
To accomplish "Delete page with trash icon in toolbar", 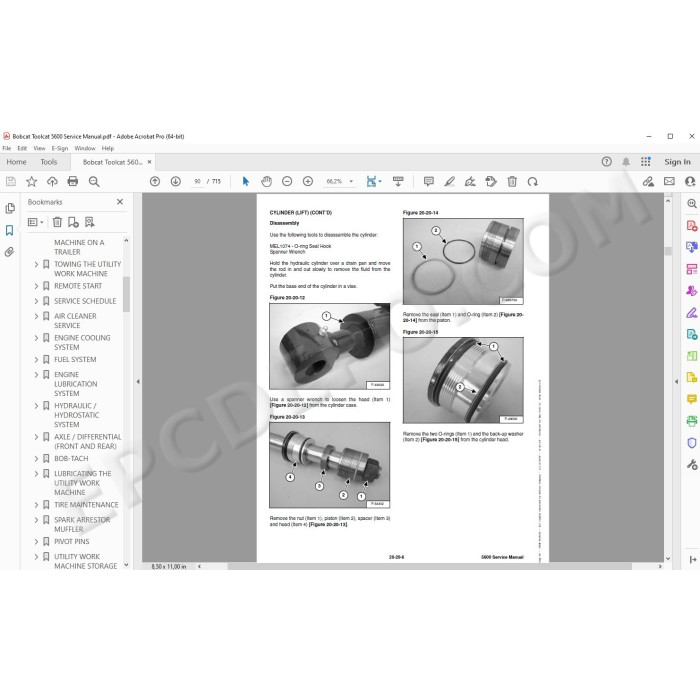I will coord(512,181).
